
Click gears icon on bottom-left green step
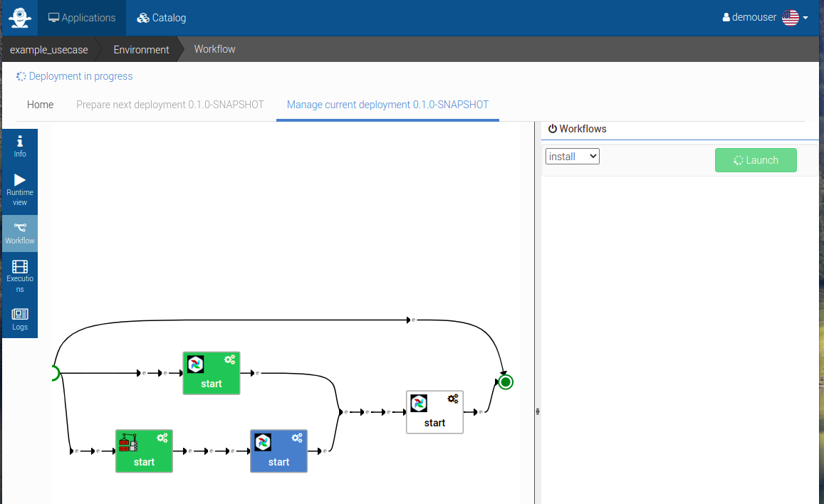point(162,437)
